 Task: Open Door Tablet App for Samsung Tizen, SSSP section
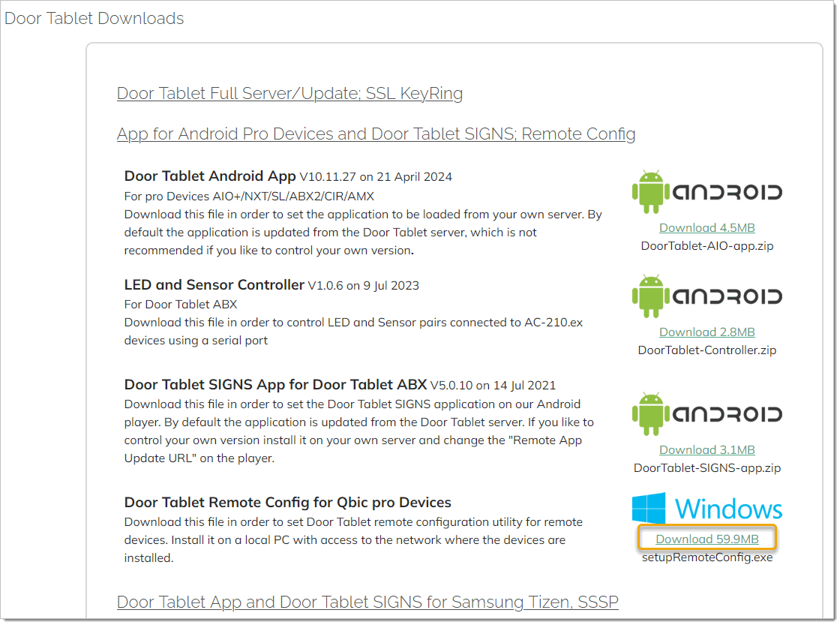[367, 602]
